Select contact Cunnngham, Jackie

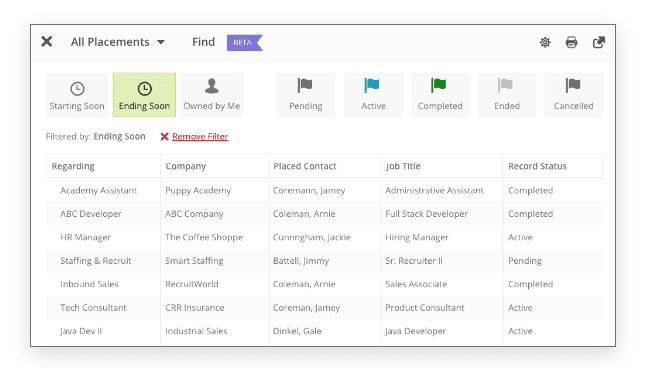tap(311, 237)
